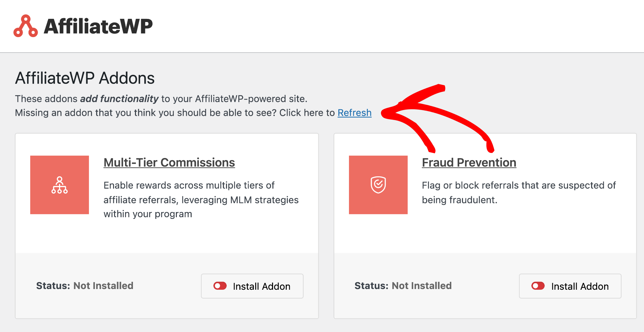Click the Refresh link
Viewport: 644px width, 332px height.
[x=354, y=113]
